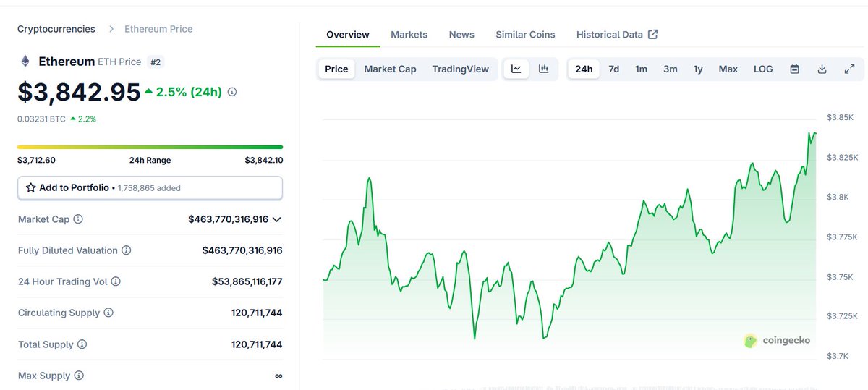Screen dimensions: 868x390
Task: Click the 1,758,865 added count text
Action: (x=149, y=188)
